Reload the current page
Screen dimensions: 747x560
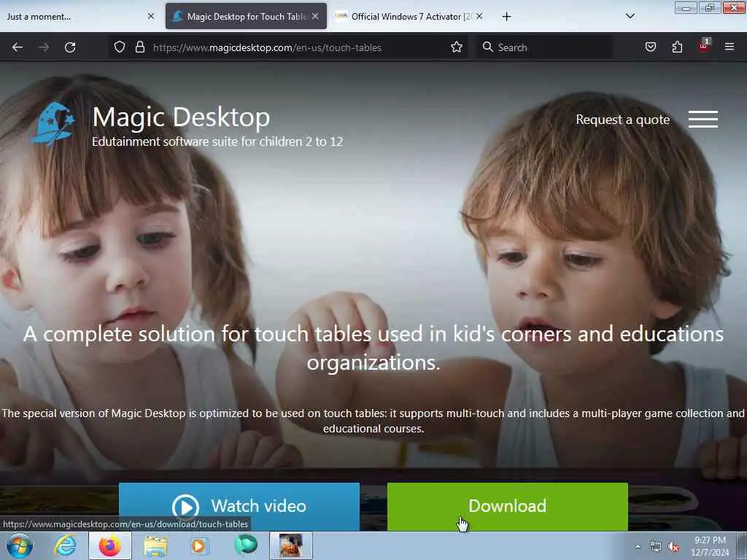click(70, 47)
